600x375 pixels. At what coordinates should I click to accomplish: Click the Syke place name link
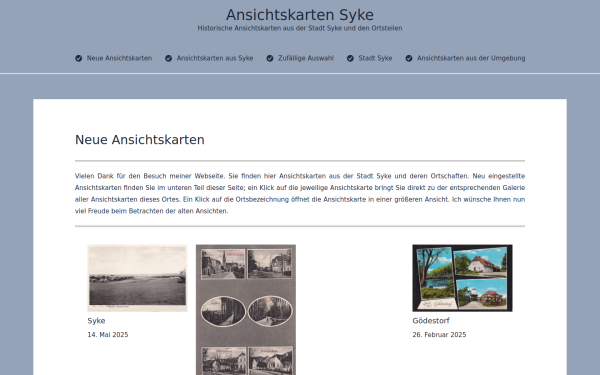tap(96, 321)
